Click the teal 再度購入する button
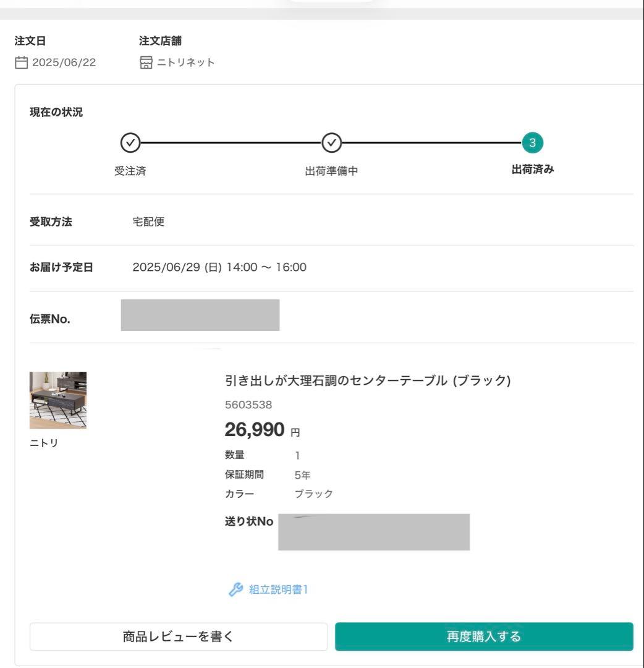The image size is (644, 668). (x=483, y=636)
